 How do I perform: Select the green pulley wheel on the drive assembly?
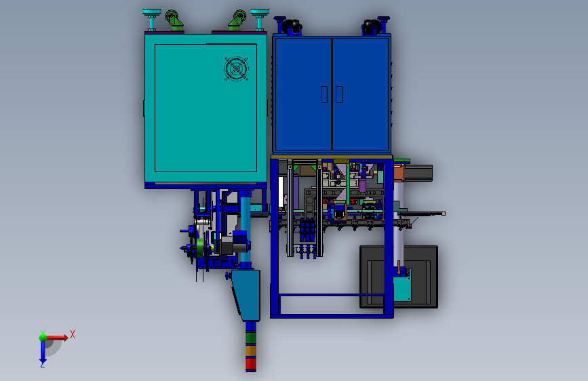coord(199,247)
